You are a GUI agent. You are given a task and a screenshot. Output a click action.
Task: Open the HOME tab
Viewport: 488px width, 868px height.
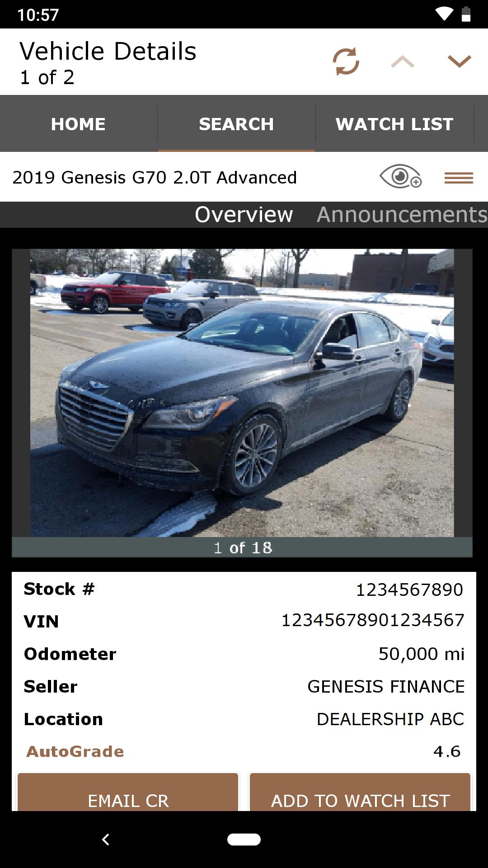coord(79,124)
